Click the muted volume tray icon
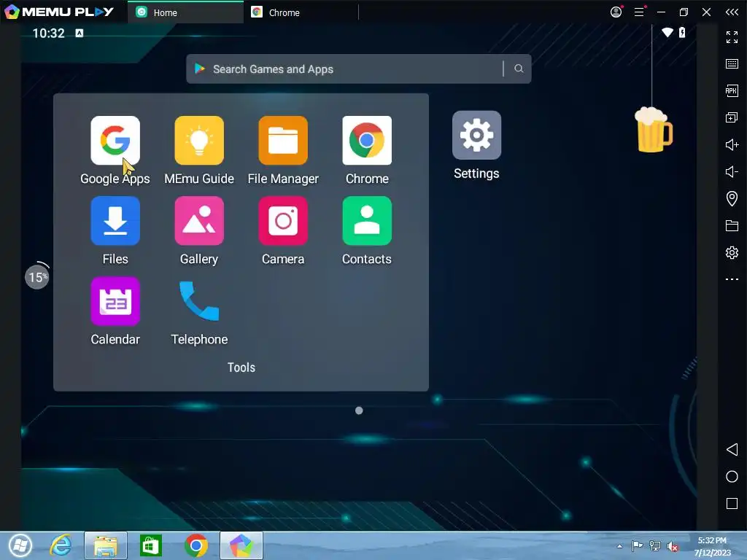Image resolution: width=747 pixels, height=560 pixels. point(672,546)
